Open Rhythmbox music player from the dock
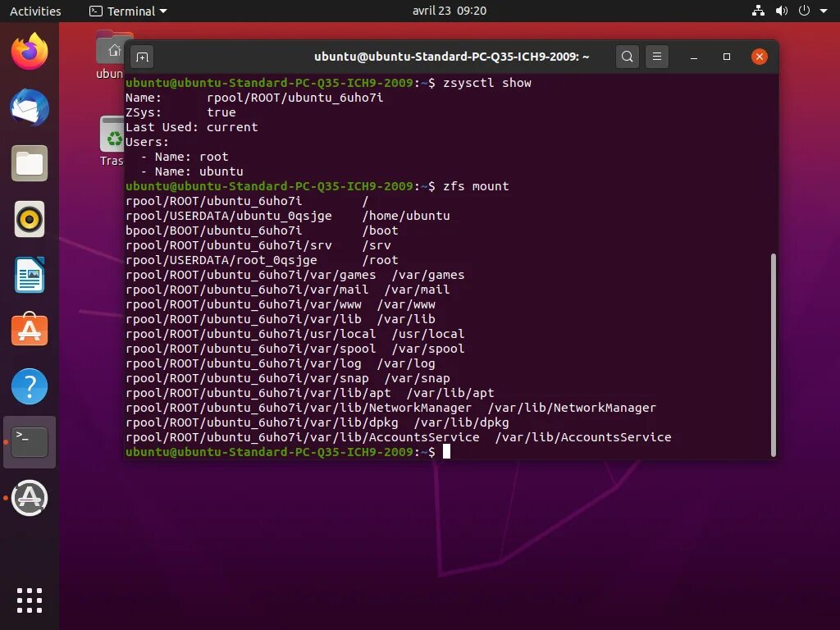The height and width of the screenshot is (630, 840). tap(30, 219)
